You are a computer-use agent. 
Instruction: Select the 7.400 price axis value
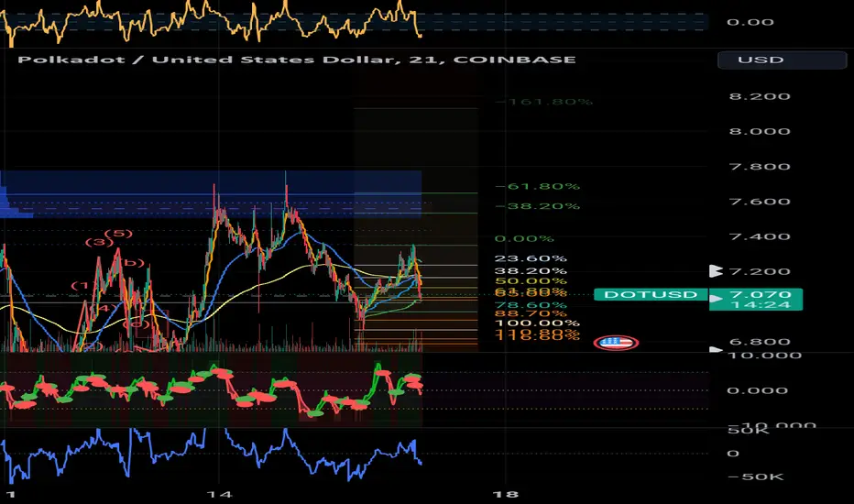[x=760, y=236]
